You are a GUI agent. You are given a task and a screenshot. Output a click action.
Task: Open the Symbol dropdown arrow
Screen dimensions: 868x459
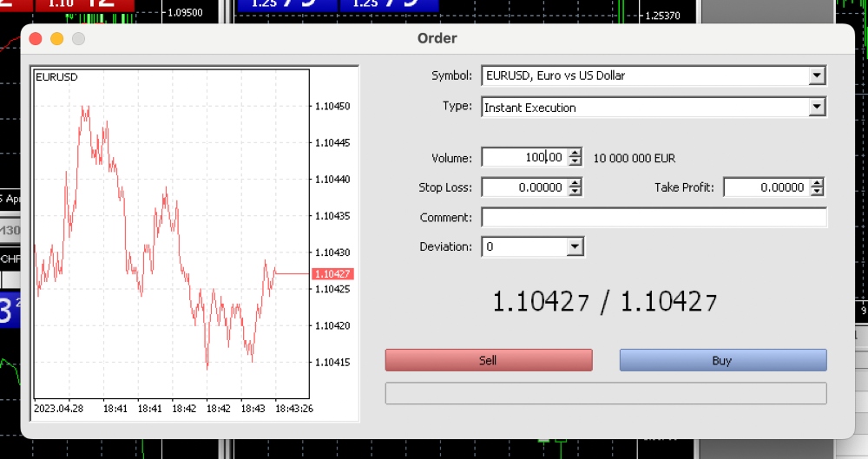(x=817, y=75)
